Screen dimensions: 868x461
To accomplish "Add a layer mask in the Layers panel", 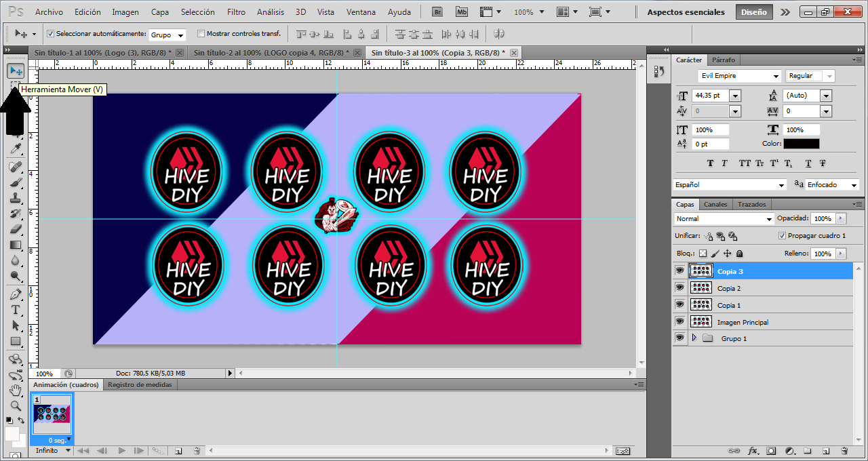I will (771, 451).
